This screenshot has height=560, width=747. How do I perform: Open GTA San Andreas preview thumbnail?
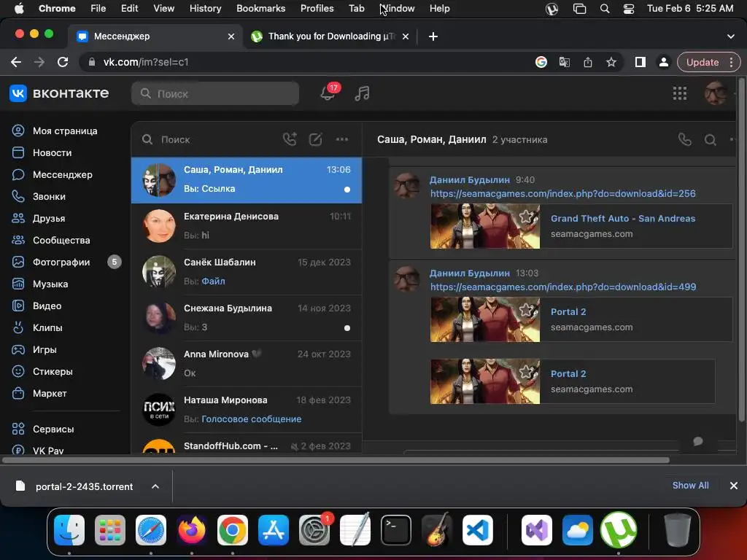pos(485,226)
